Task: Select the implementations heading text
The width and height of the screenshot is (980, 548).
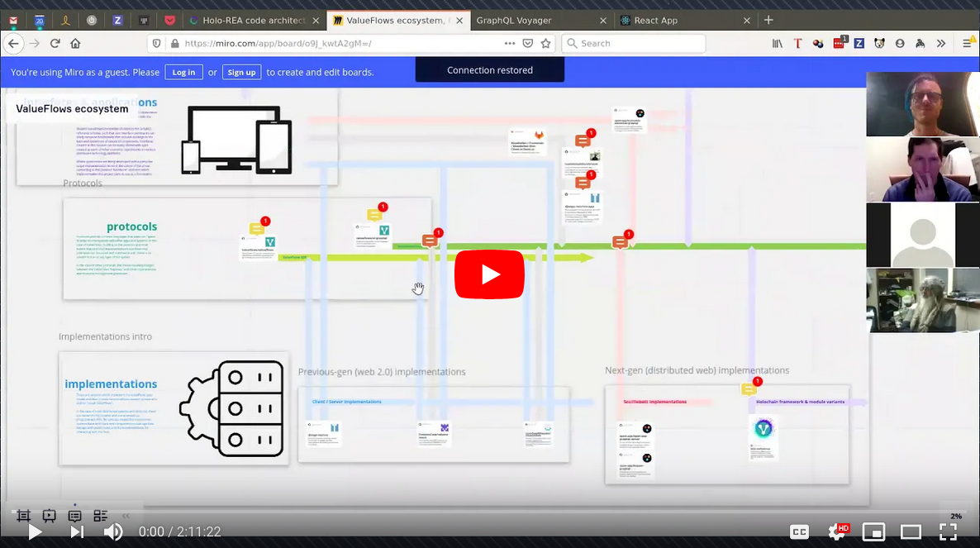Action: (x=111, y=384)
